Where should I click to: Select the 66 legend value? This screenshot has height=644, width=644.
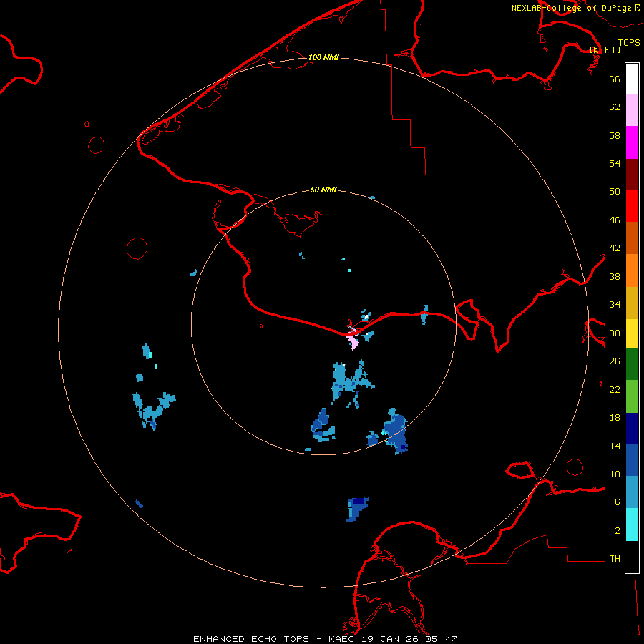(615, 79)
